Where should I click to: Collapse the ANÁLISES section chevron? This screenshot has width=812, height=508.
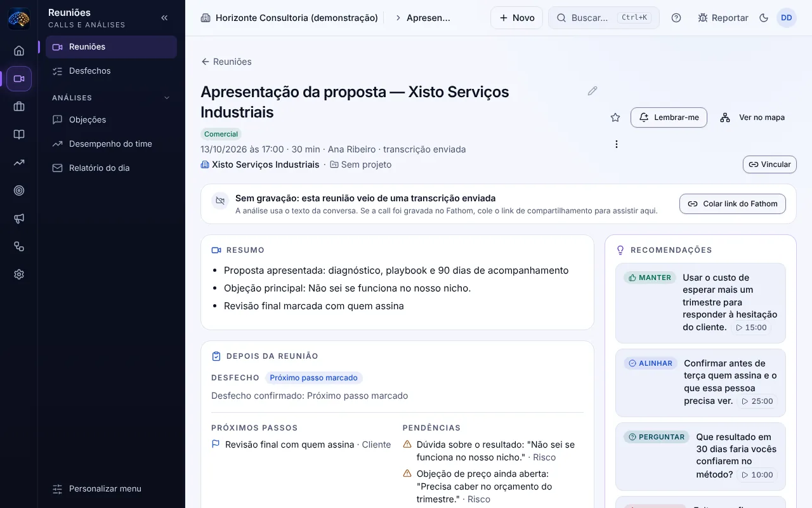click(167, 98)
